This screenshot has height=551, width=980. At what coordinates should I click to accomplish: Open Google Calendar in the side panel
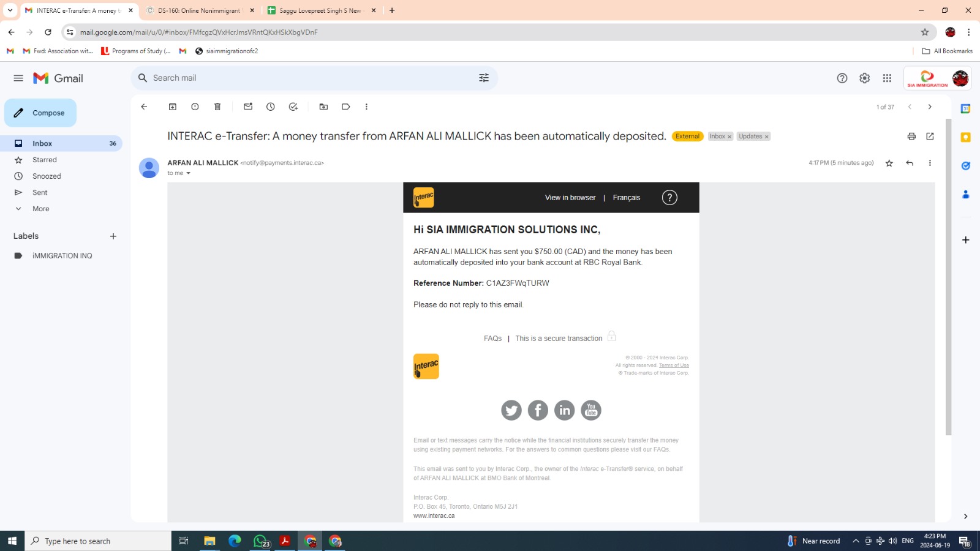[x=966, y=109]
